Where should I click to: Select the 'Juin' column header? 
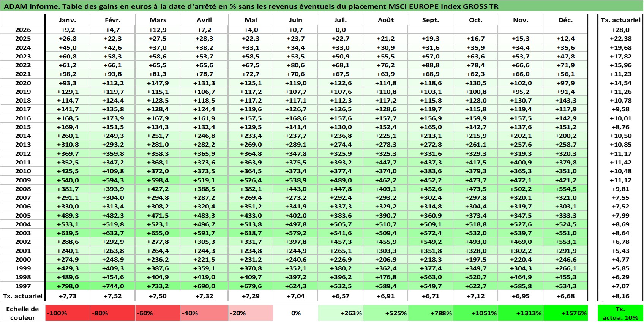[x=296, y=20]
